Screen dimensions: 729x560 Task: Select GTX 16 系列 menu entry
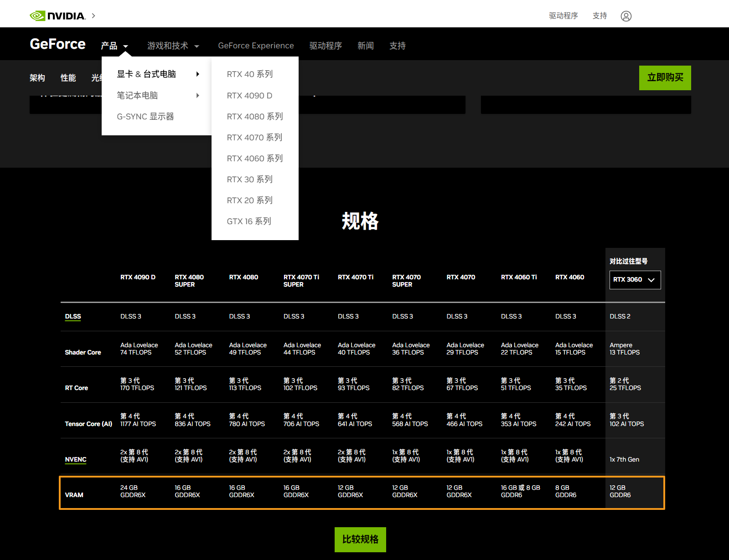pos(249,221)
